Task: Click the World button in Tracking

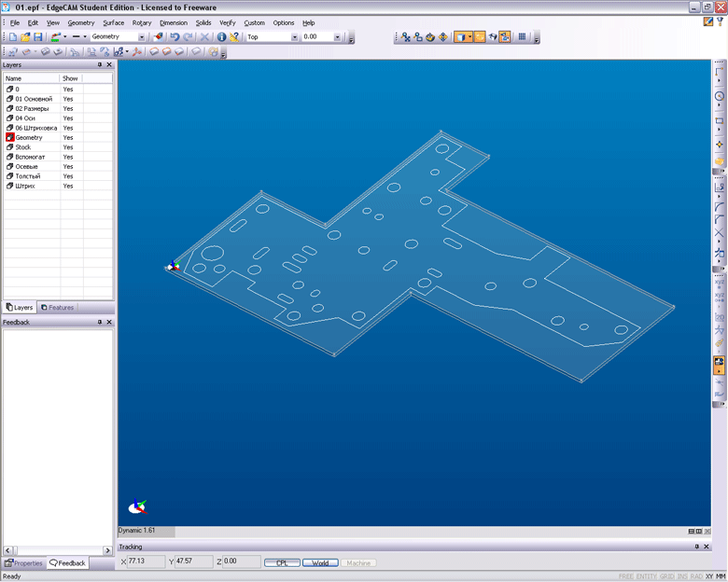Action: tap(320, 563)
